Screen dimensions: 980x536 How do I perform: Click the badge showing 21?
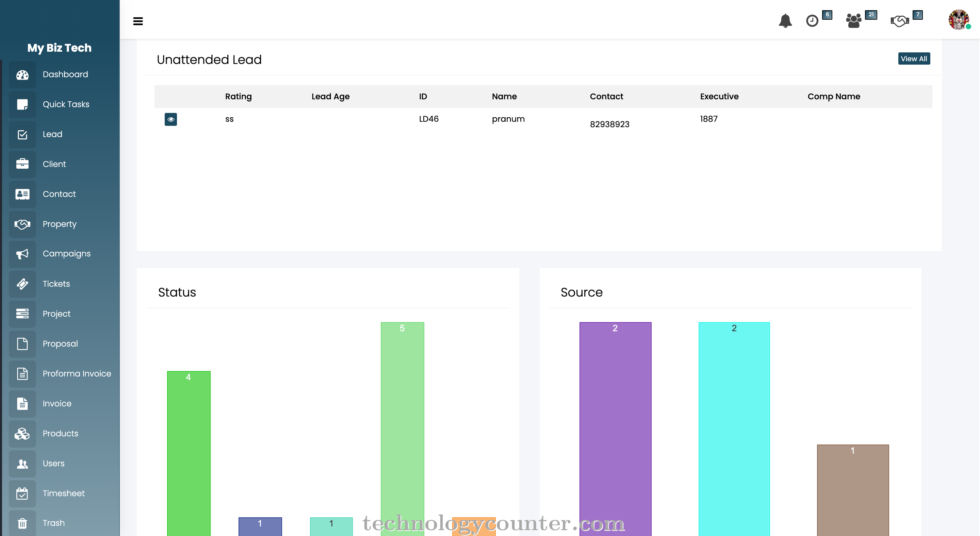point(871,15)
